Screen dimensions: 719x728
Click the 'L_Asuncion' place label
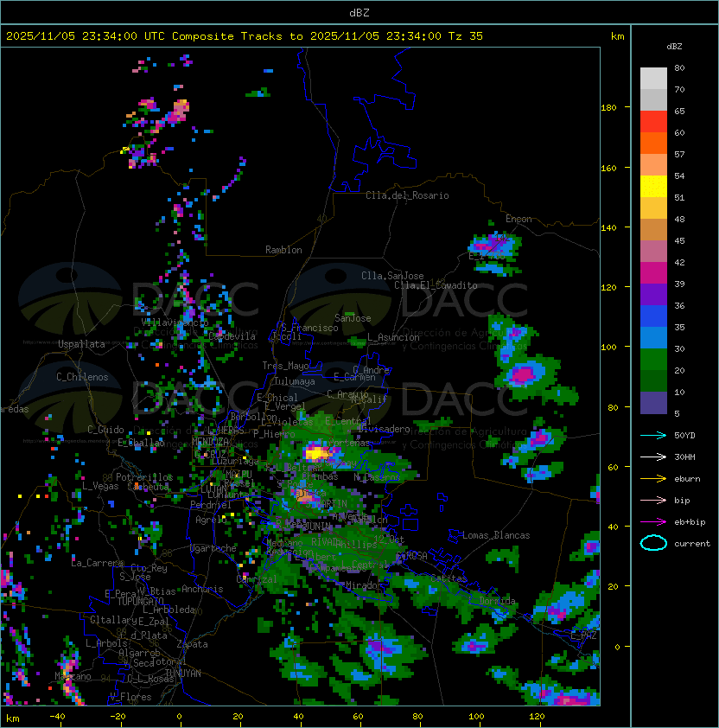pyautogui.click(x=393, y=337)
